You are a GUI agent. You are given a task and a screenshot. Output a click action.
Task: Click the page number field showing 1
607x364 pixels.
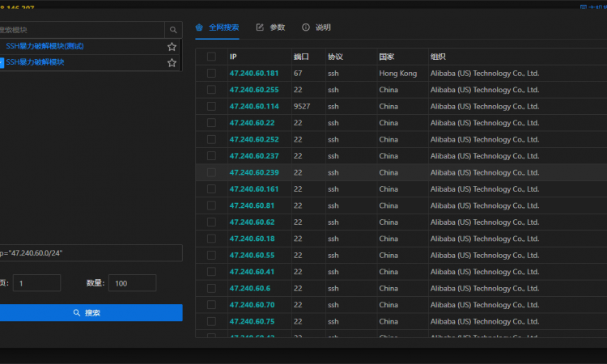point(36,283)
